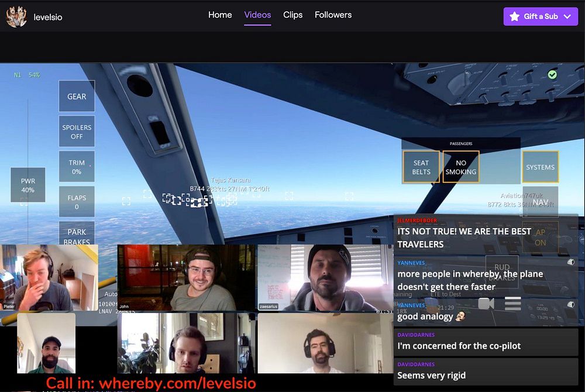Viewport: 585px width, 392px height.
Task: Select the TRIM 0% control
Action: (77, 167)
